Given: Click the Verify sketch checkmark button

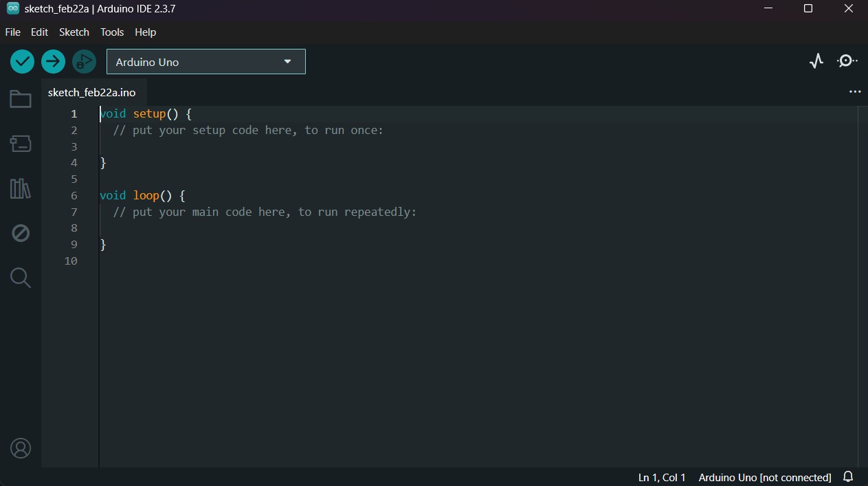Looking at the screenshot, I should coord(23,61).
